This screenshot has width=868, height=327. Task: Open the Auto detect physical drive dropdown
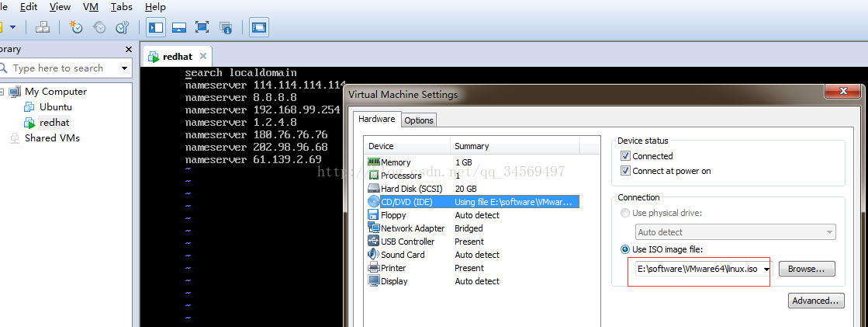735,232
